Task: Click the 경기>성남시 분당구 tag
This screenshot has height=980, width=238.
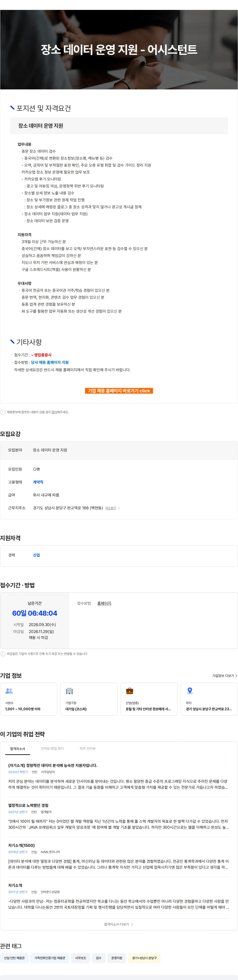Action: click(x=144, y=958)
